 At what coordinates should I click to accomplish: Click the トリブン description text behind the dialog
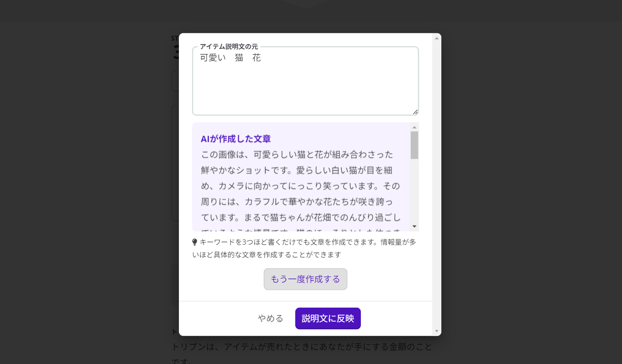point(302,347)
